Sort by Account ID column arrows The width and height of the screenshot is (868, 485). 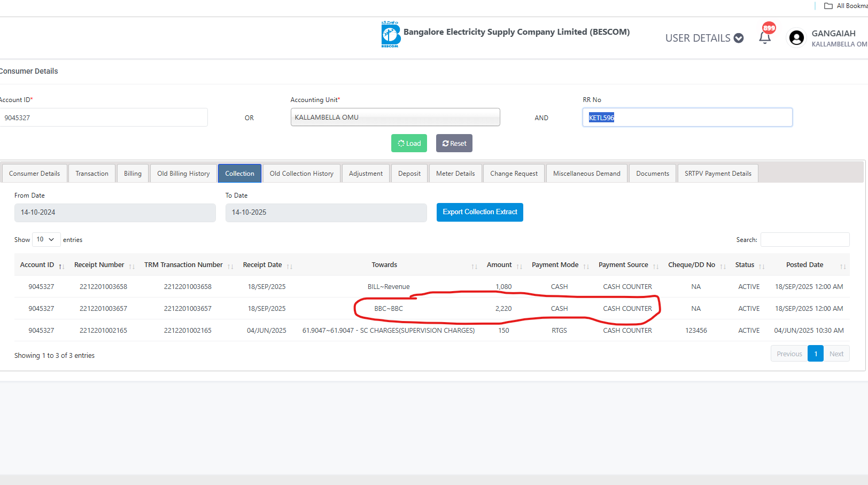[x=61, y=266]
